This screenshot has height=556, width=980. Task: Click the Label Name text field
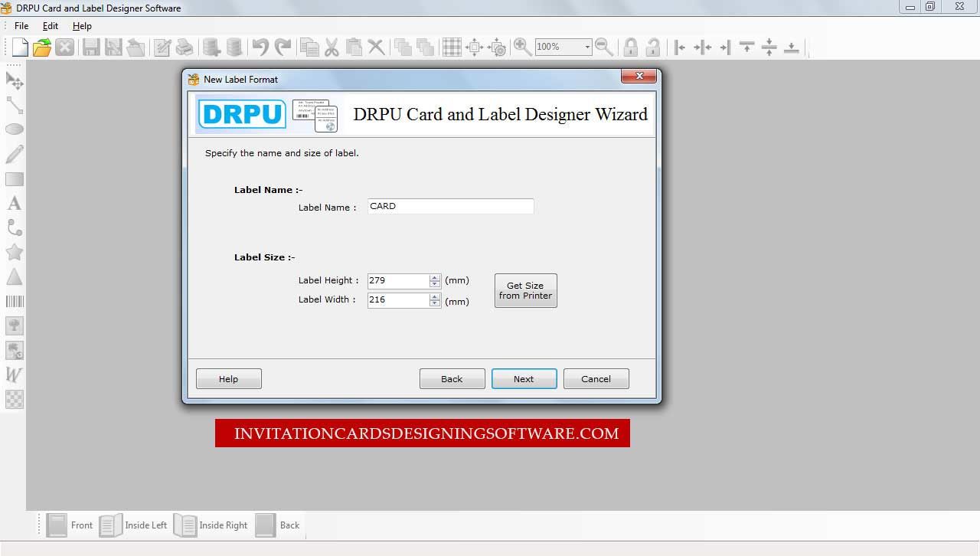(450, 207)
